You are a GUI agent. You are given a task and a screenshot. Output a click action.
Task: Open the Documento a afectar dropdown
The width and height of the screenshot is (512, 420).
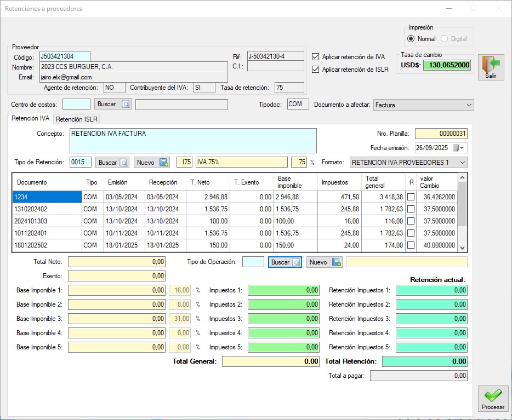click(x=468, y=105)
